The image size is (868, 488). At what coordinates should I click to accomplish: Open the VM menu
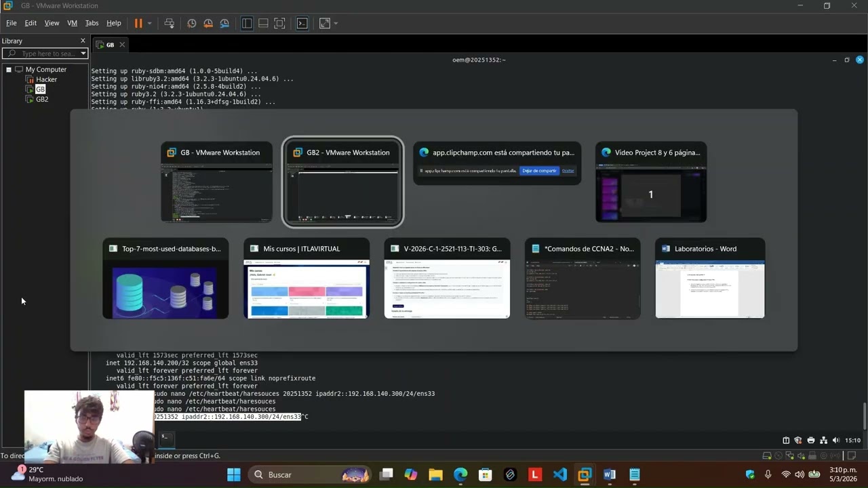(x=72, y=23)
